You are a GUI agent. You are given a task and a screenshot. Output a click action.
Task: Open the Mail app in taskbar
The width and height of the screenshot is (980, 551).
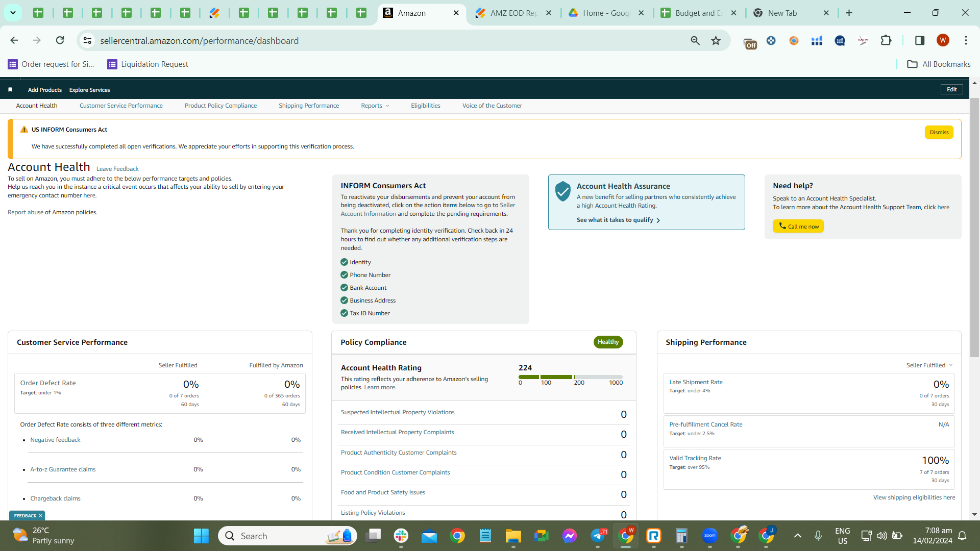pos(429,536)
